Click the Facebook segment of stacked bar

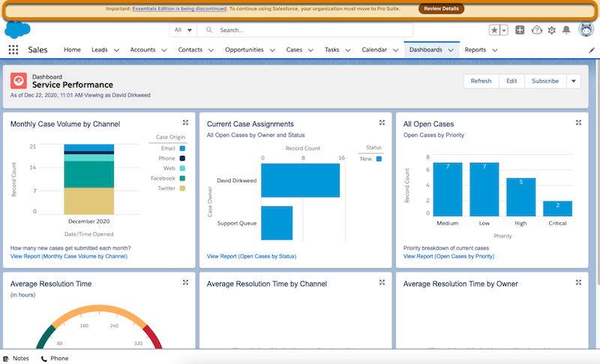click(88, 175)
